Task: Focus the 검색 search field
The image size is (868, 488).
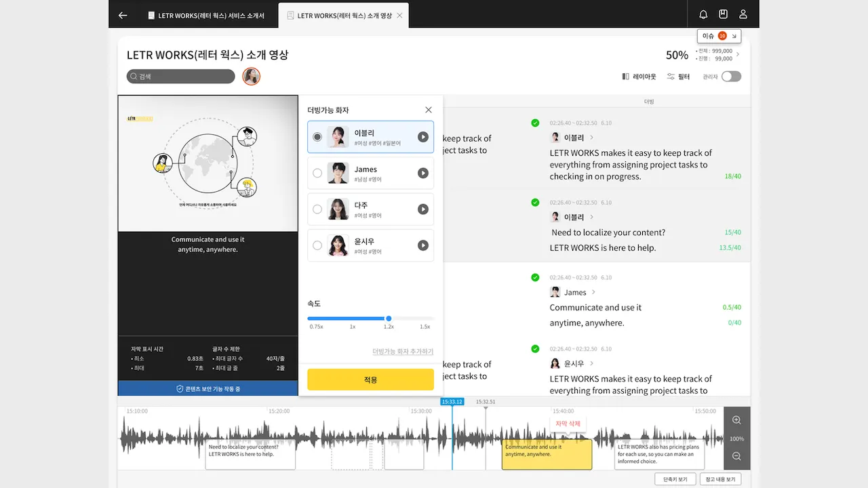Action: click(x=181, y=77)
